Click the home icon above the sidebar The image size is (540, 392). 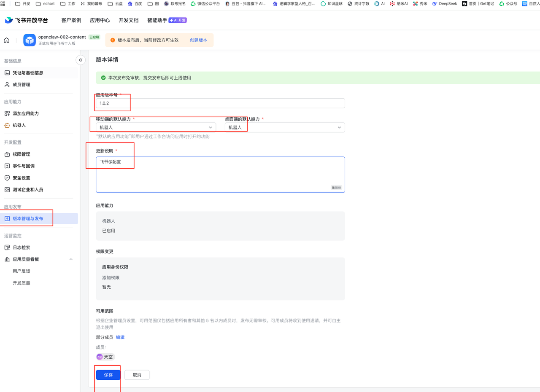(x=7, y=40)
